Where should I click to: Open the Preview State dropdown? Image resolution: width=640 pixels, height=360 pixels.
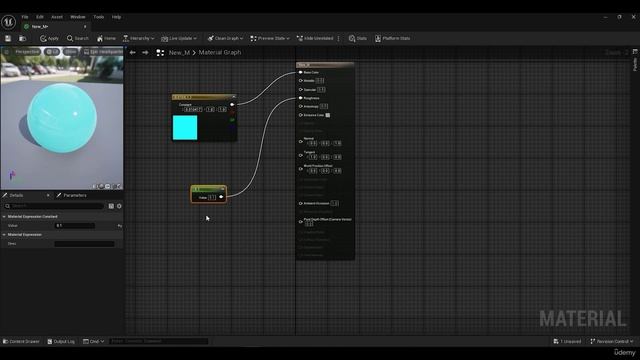(x=270, y=38)
